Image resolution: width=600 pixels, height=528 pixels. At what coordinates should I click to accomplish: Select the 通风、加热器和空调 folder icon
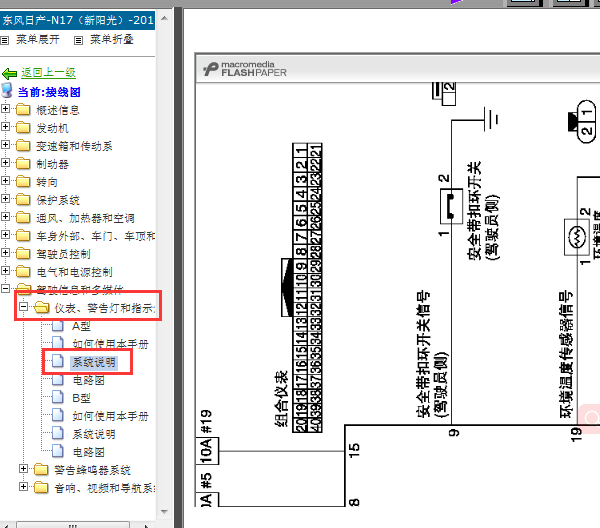click(23, 218)
